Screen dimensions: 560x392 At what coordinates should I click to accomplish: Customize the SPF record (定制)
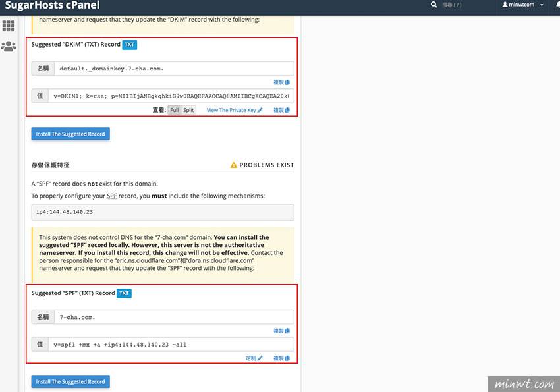(x=254, y=358)
